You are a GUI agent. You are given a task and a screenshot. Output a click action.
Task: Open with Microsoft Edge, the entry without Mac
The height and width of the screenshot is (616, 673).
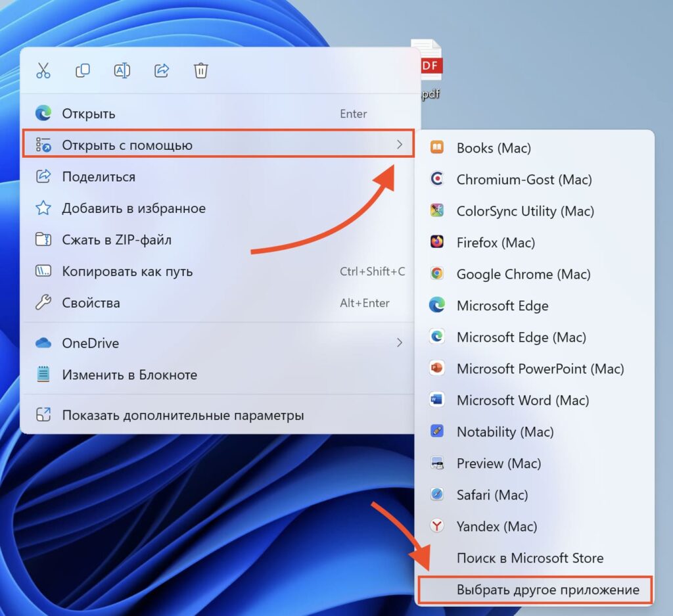[x=534, y=306]
